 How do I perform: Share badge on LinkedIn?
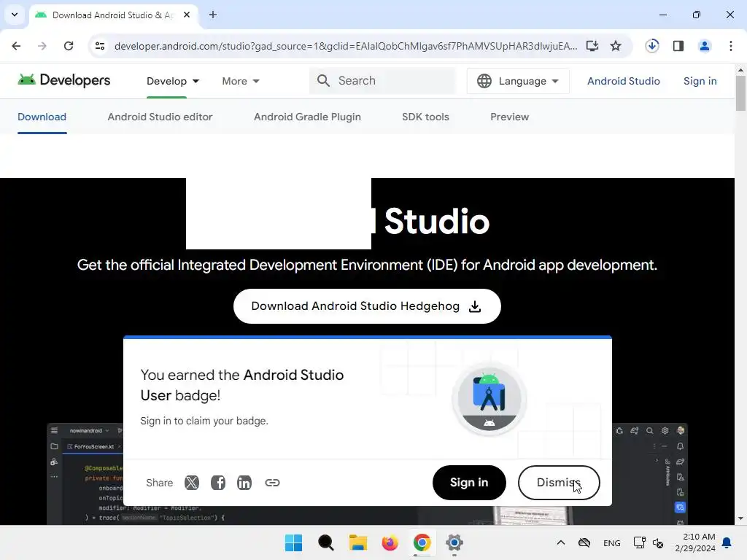click(244, 483)
